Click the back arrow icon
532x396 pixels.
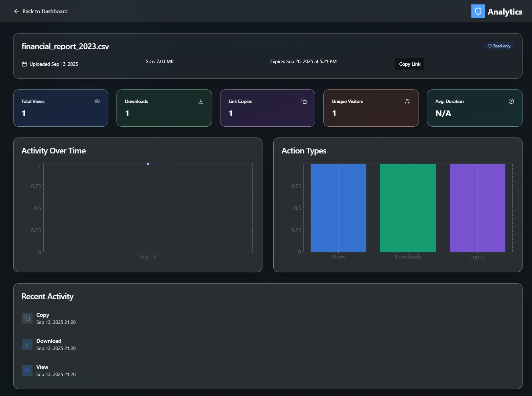[16, 11]
